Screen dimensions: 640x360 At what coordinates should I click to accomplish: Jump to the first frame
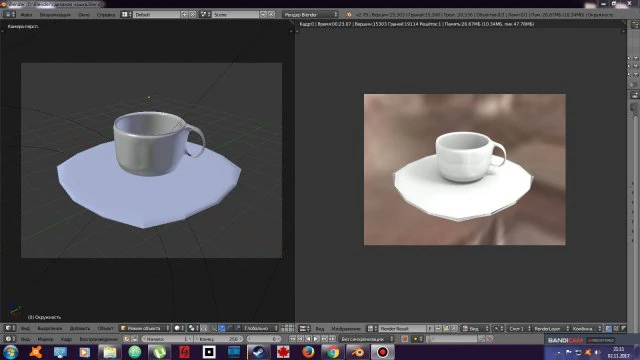(x=292, y=339)
